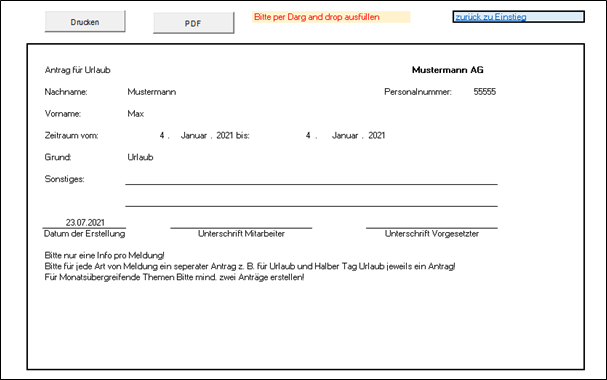Click the 'Mustermann AG' company name
Screen dimensions: 607x380
(x=448, y=70)
